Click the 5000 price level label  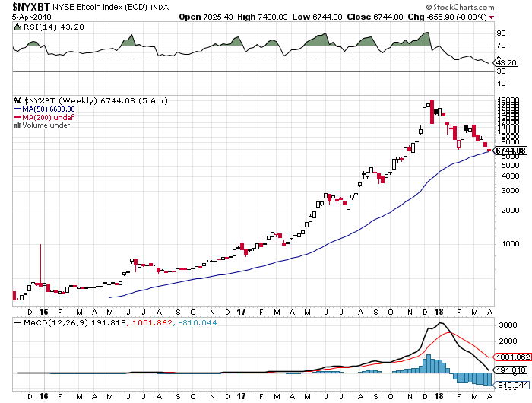[x=510, y=166]
